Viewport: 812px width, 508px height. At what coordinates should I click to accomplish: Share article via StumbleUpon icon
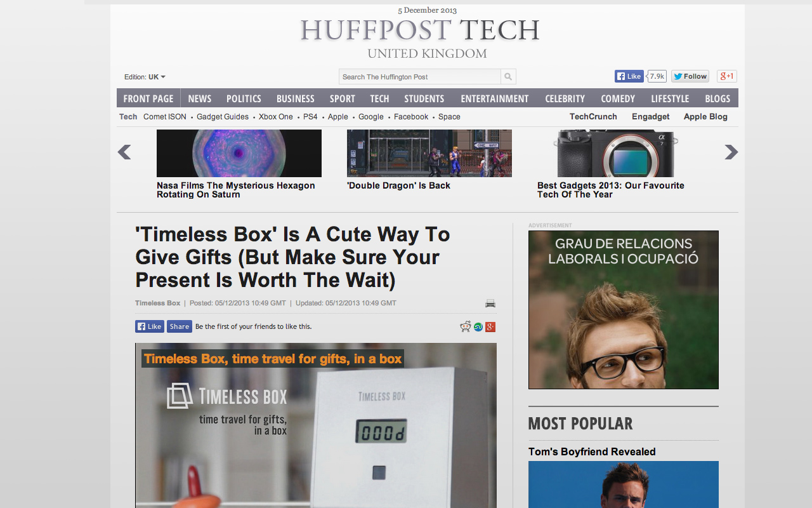click(x=478, y=326)
